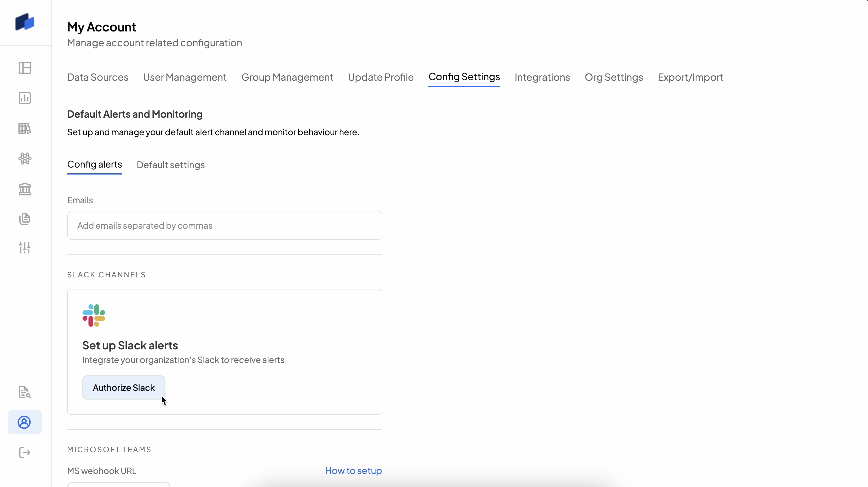The width and height of the screenshot is (868, 487).
Task: Open the molecule cluster sidebar icon
Action: point(24,159)
